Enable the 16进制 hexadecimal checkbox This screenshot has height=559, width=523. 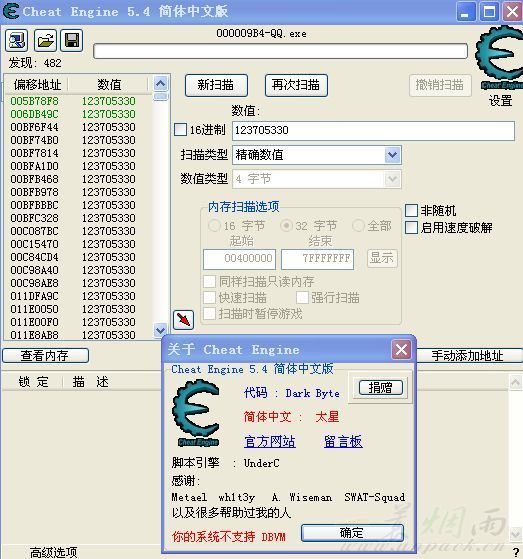point(180,129)
